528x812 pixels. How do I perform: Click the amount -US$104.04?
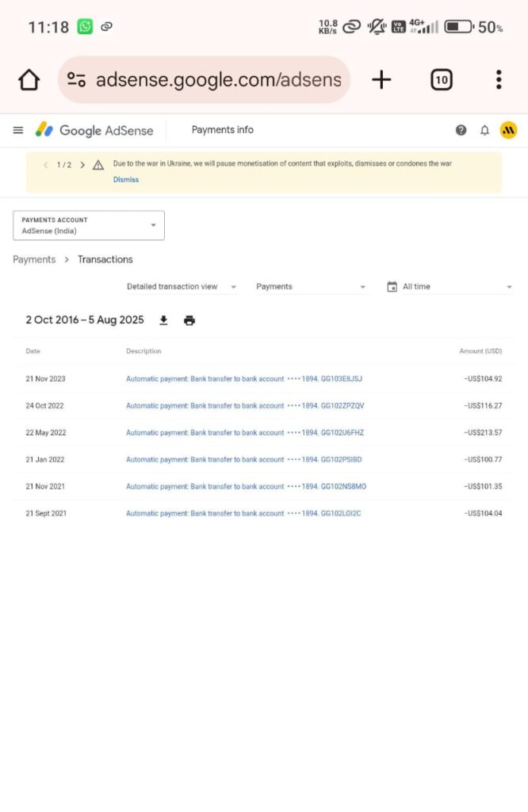point(483,513)
